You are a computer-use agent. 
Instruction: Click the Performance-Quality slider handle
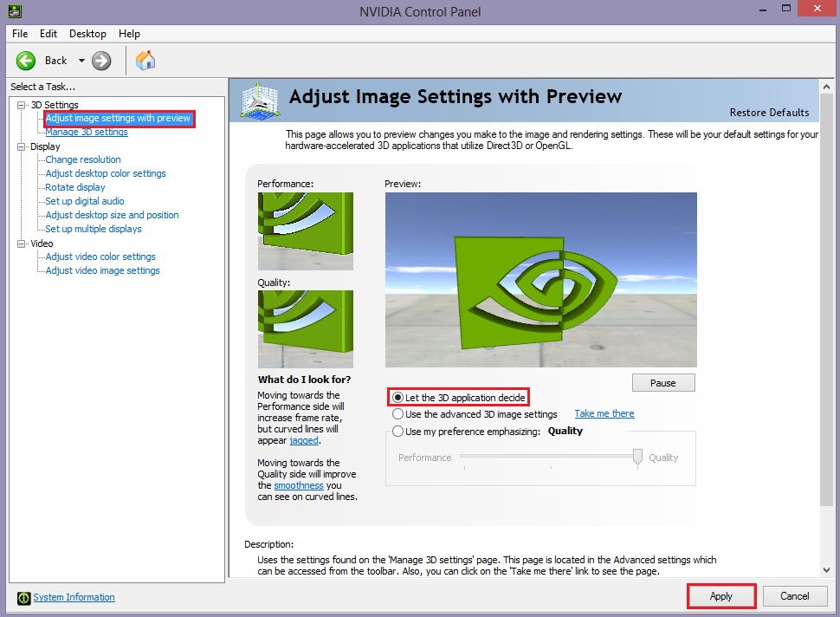[x=638, y=457]
